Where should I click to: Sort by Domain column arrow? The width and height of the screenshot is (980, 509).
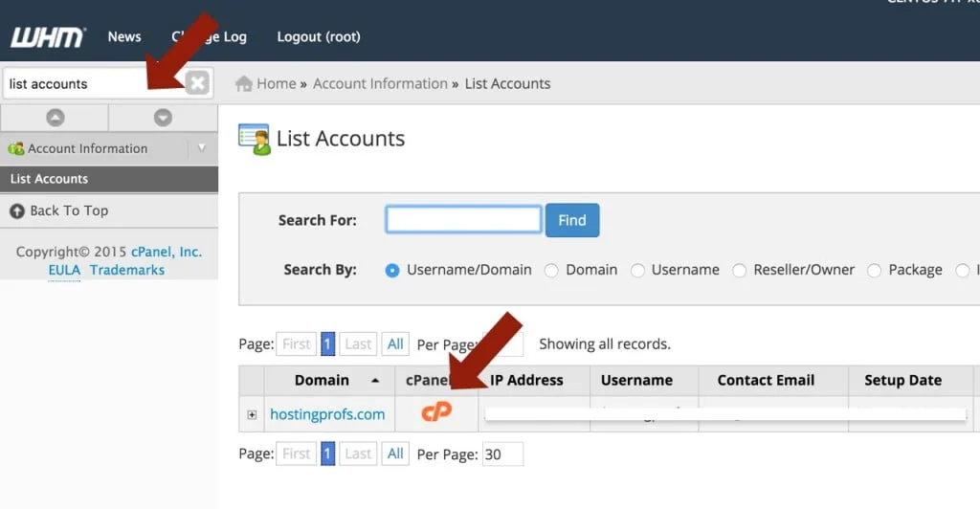coord(375,381)
